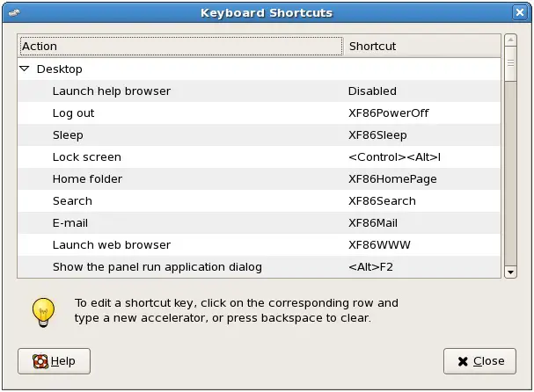The image size is (534, 392).
Task: Close the window using title bar X
Action: pos(520,13)
